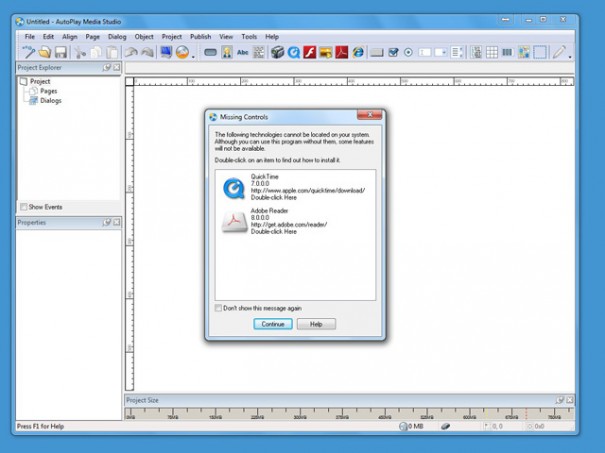Click the Paste clipboard icon
The width and height of the screenshot is (605, 453).
click(x=112, y=52)
